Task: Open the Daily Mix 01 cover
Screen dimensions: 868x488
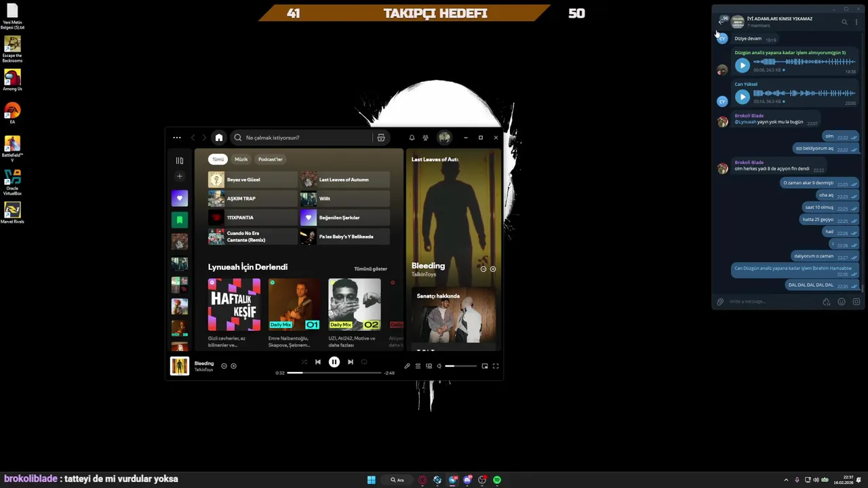Action: pyautogui.click(x=294, y=304)
